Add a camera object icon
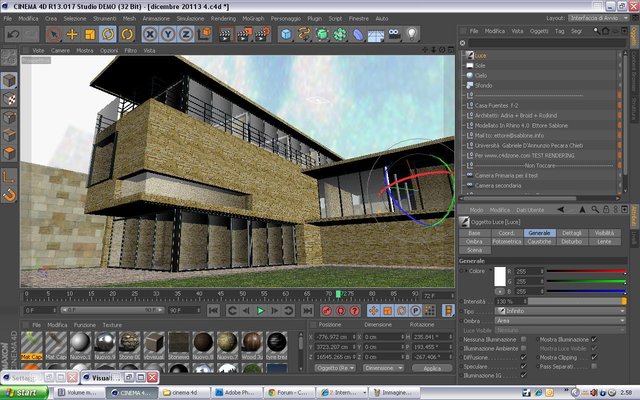The image size is (640, 400). coord(394,35)
